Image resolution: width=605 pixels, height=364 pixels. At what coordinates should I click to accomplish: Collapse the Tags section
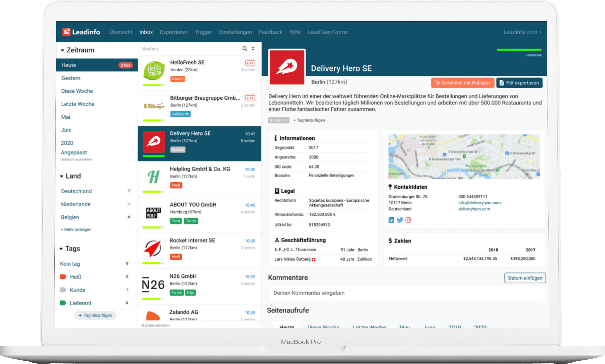pyautogui.click(x=61, y=249)
